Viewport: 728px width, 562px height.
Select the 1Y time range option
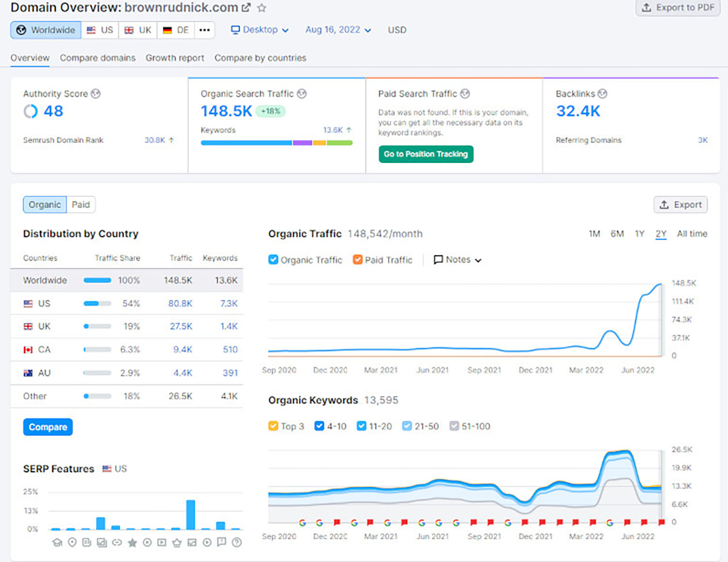[x=639, y=234]
